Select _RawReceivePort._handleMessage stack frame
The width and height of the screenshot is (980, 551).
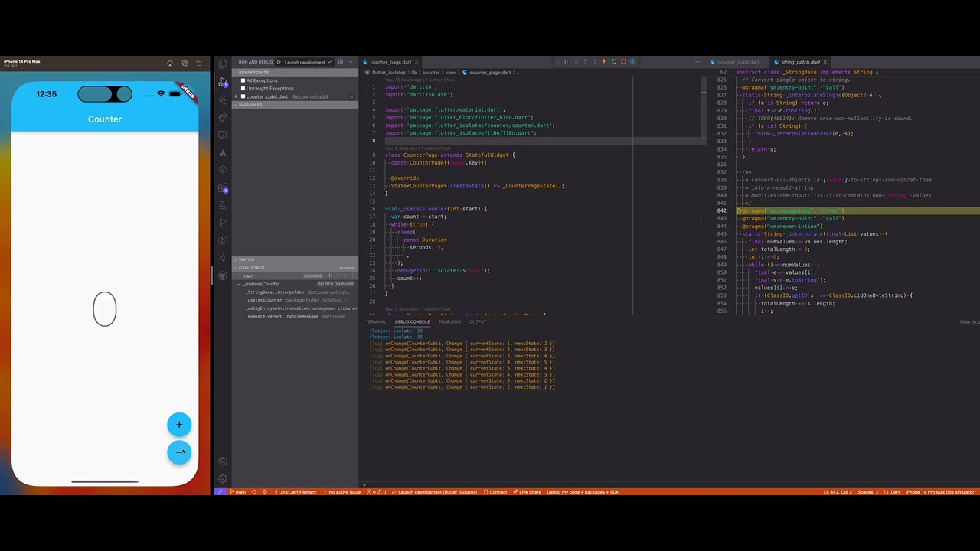(x=295, y=316)
